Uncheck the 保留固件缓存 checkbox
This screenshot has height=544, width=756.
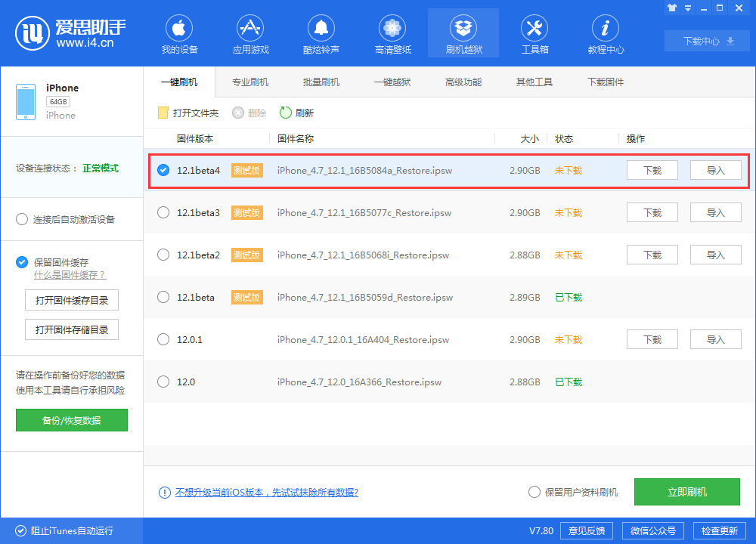coord(22,262)
